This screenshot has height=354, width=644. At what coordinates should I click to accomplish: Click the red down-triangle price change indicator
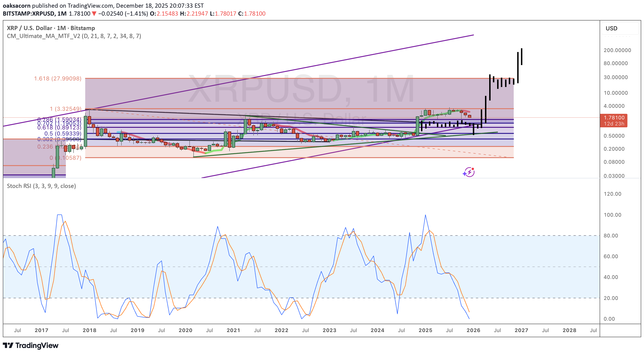[94, 14]
